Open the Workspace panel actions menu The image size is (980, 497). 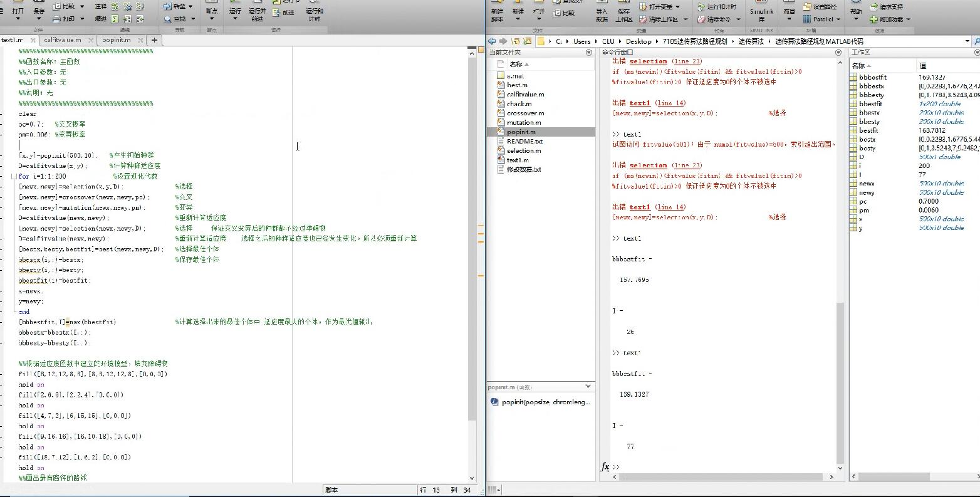(976, 53)
